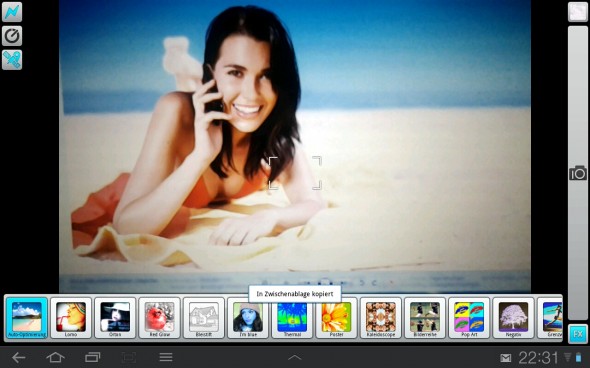Select the Poster effect filter
590x368 pixels.
click(336, 318)
